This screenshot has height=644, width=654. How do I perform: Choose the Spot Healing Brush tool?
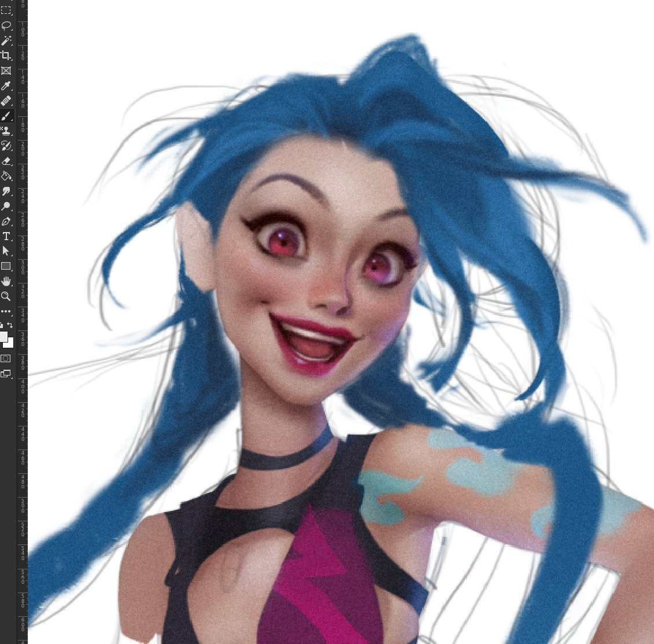pyautogui.click(x=6, y=101)
